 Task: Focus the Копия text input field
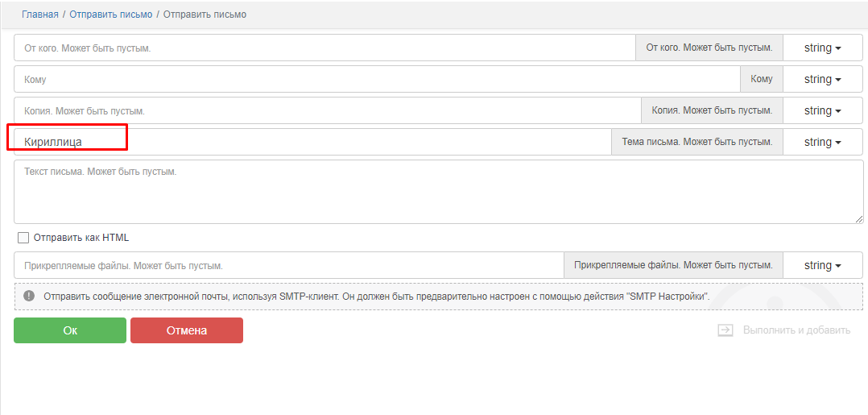(326, 111)
